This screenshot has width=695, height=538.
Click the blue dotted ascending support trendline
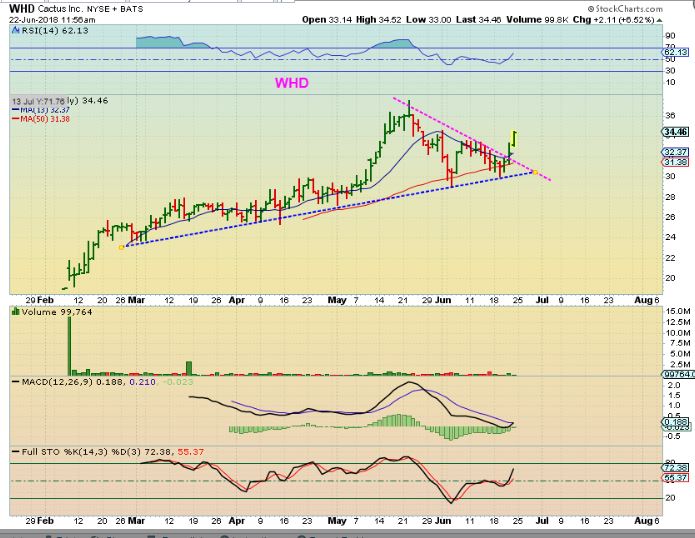click(x=300, y=212)
